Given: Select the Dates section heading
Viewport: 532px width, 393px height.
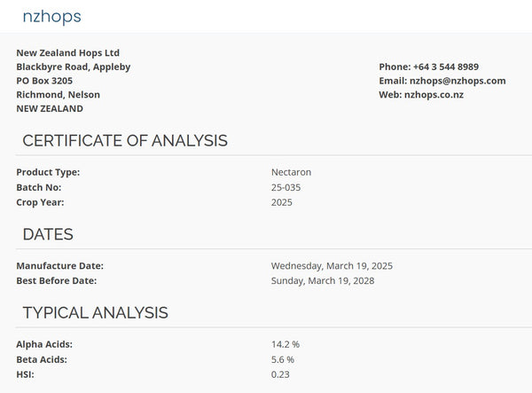Looking at the screenshot, I should coord(48,234).
